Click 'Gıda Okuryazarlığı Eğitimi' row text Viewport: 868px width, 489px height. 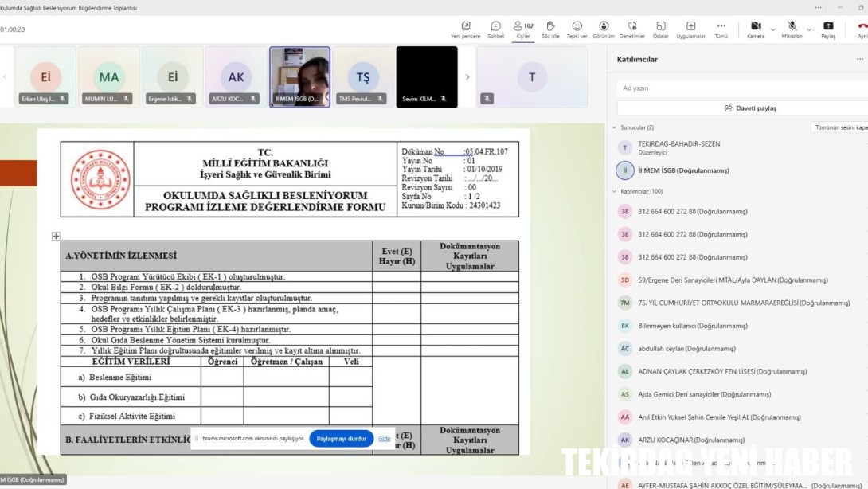click(137, 397)
